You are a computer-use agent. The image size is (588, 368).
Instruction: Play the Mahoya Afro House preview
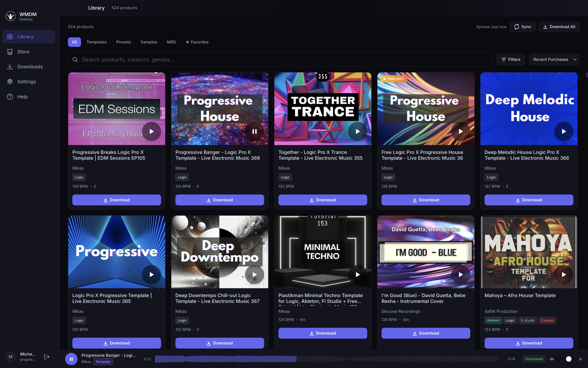(x=564, y=275)
